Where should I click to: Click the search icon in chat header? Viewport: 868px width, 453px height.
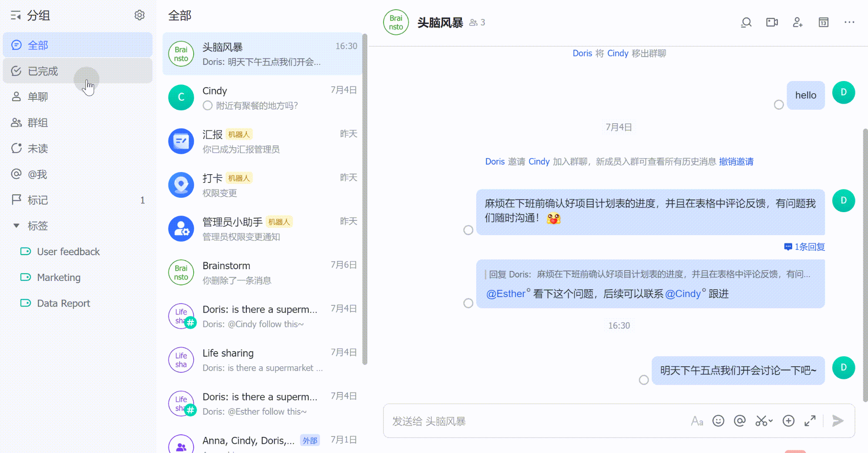[x=746, y=22]
